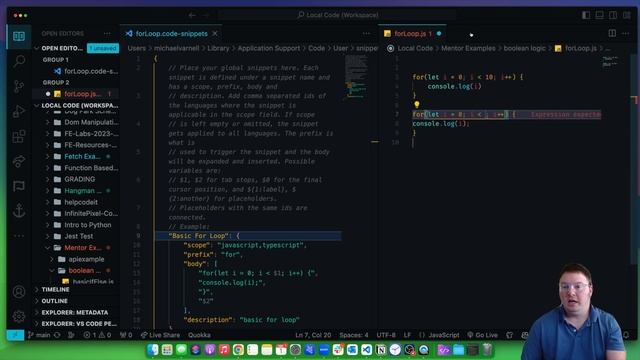This screenshot has height=360, width=640.
Task: Click Go Live in status bar
Action: point(482,335)
